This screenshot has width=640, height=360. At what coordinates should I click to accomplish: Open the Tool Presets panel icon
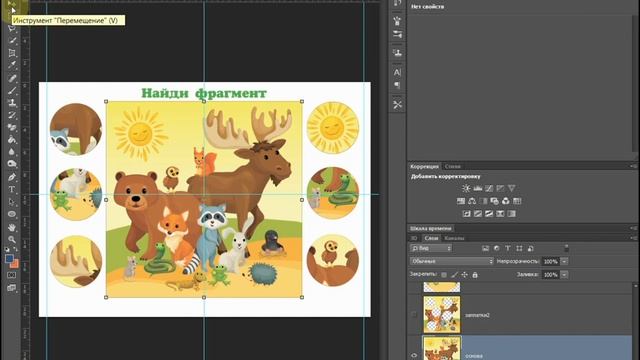click(x=397, y=104)
